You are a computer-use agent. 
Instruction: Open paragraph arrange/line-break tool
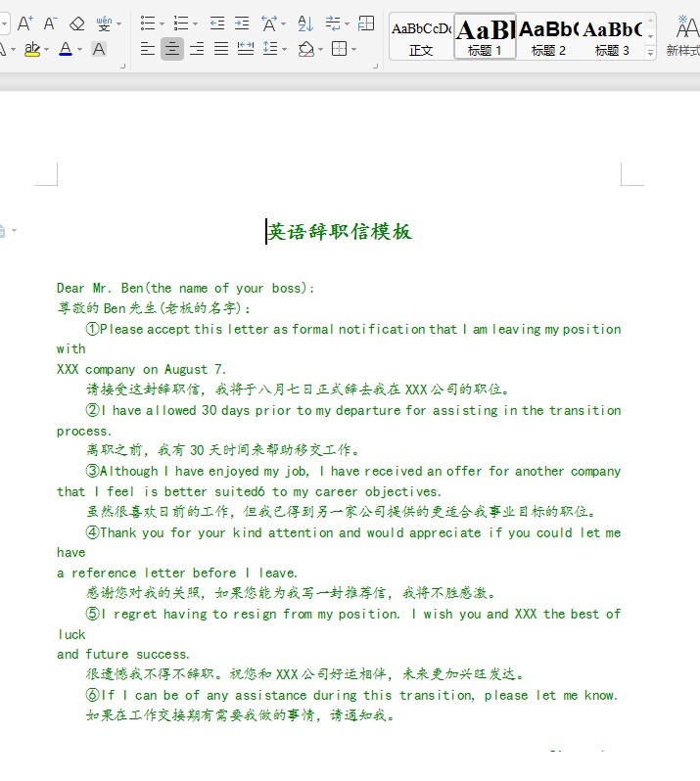pyautogui.click(x=333, y=23)
